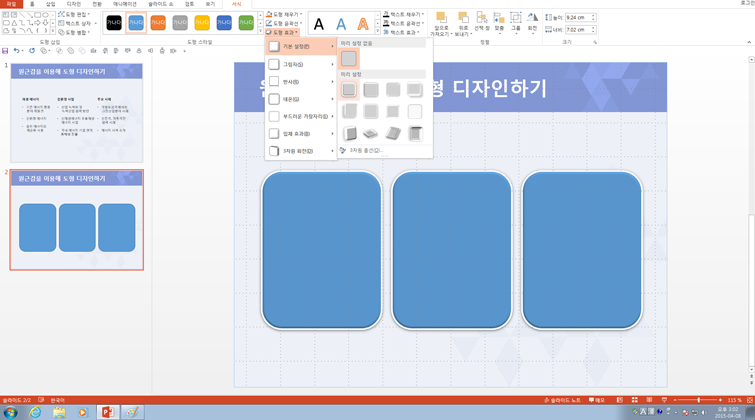Screen dimensions: 755x420
Task: Click the Shape Effects (도형 효과) dropdown
Action: tap(282, 32)
